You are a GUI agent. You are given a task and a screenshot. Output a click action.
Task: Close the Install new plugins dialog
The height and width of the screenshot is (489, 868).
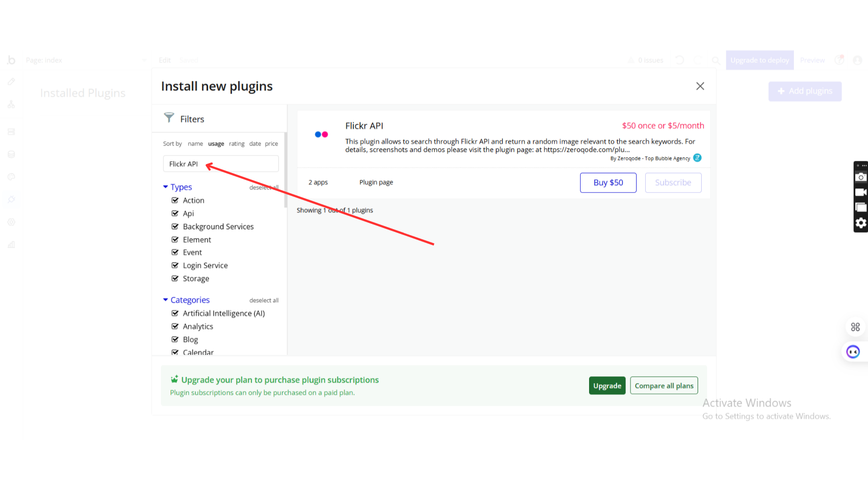click(700, 86)
